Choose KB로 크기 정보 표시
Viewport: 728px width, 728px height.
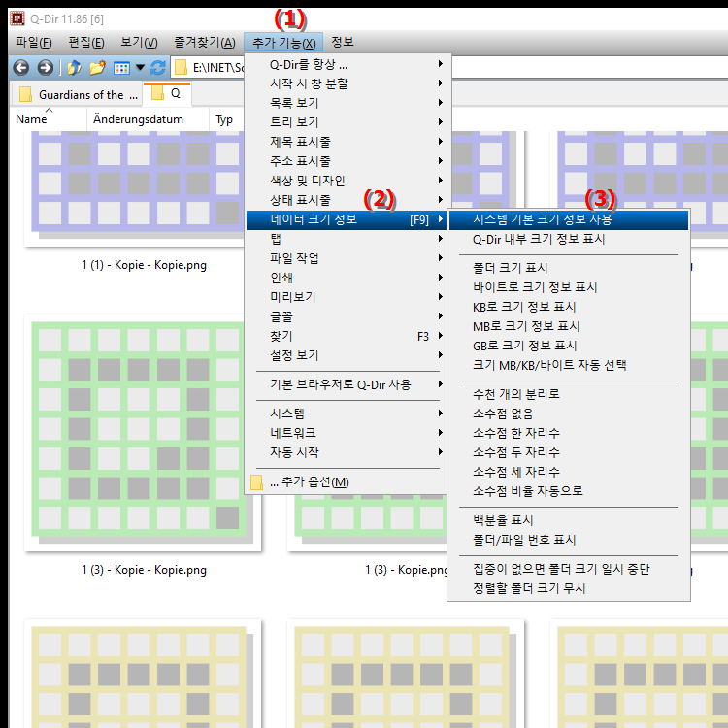pos(568,307)
